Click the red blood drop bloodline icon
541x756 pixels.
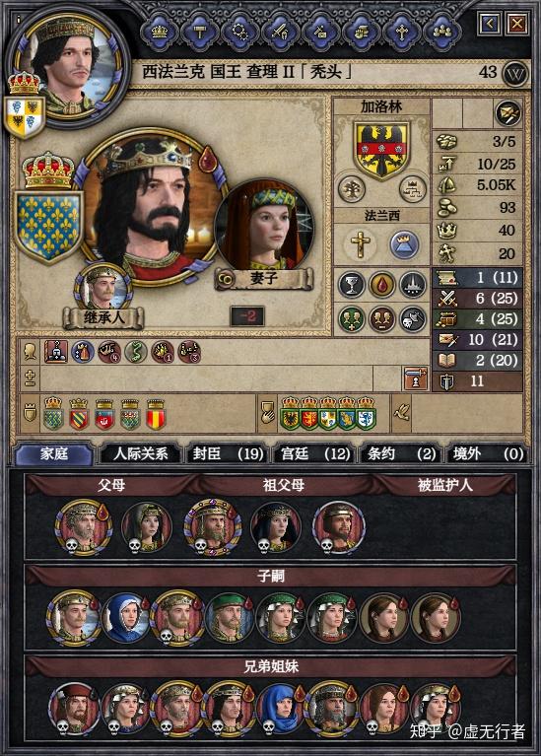pos(382,285)
